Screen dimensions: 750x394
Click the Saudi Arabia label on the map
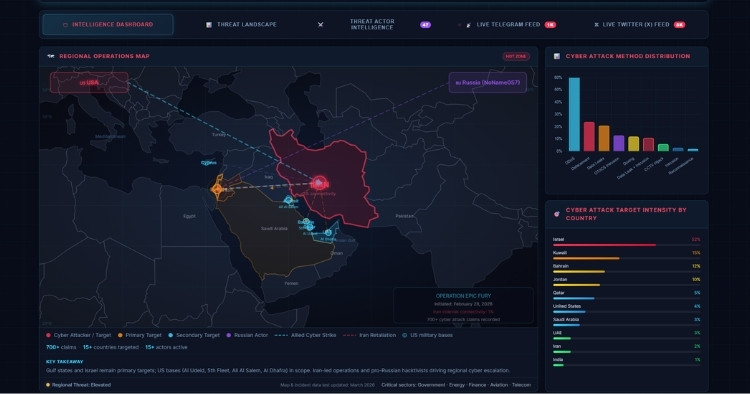(x=274, y=229)
